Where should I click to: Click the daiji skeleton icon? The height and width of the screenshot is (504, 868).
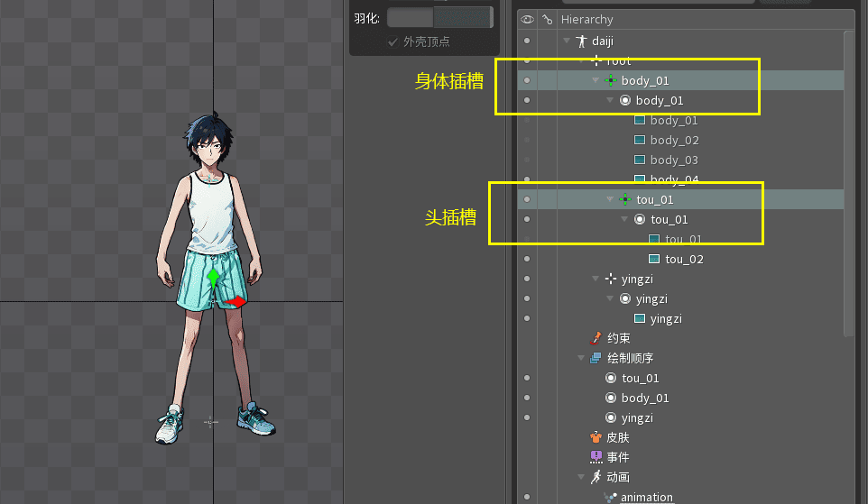581,41
